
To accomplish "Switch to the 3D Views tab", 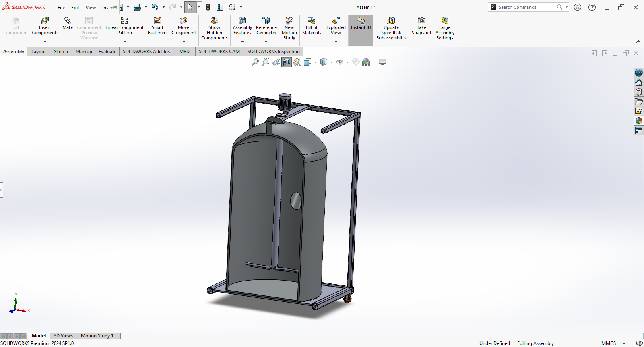I will coord(63,336).
